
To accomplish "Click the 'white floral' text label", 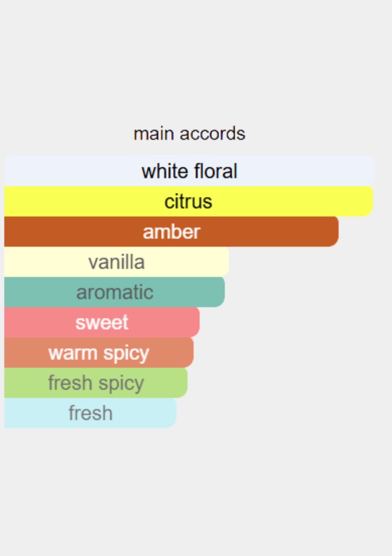I will (x=189, y=171).
